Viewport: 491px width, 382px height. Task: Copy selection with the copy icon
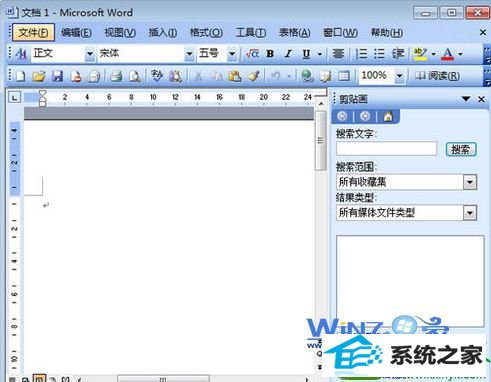click(216, 76)
